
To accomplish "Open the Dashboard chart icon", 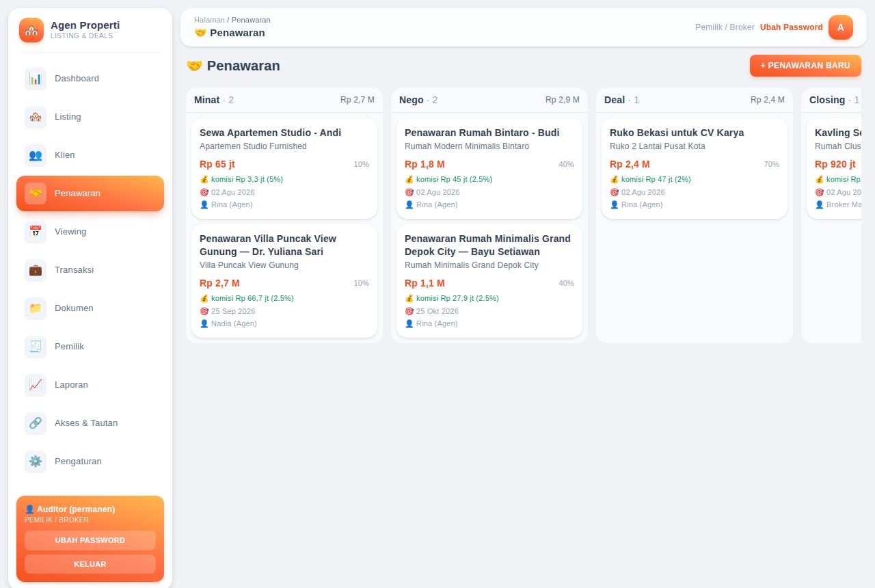I will (x=36, y=79).
